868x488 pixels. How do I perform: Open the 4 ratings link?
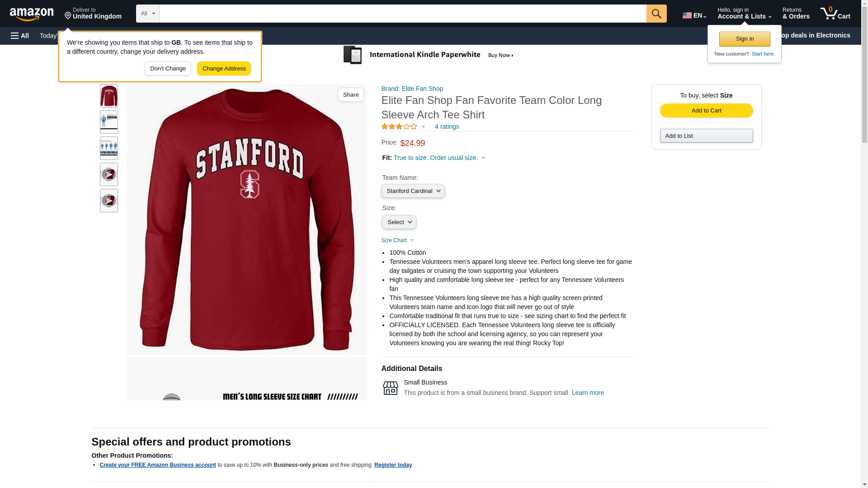pyautogui.click(x=447, y=127)
